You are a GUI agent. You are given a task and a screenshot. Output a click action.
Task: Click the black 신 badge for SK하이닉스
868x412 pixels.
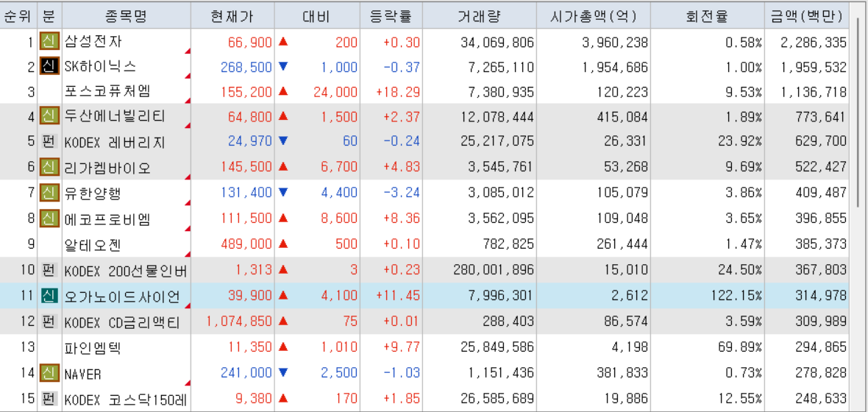pyautogui.click(x=49, y=67)
